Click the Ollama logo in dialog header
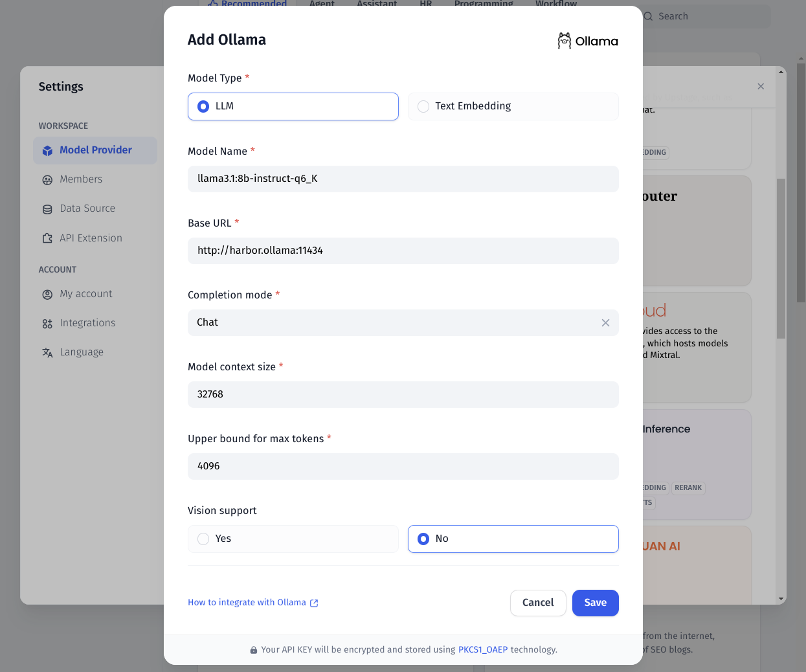Viewport: 806px width, 672px height. pyautogui.click(x=588, y=41)
